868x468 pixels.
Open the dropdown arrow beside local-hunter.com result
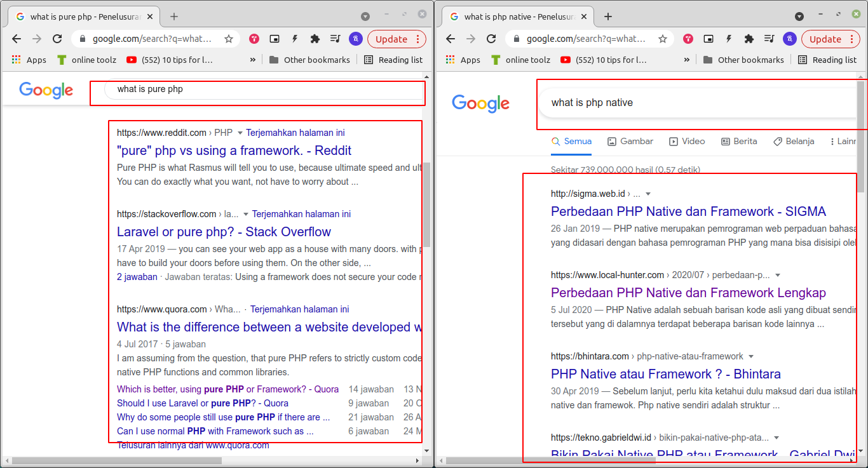tap(778, 276)
